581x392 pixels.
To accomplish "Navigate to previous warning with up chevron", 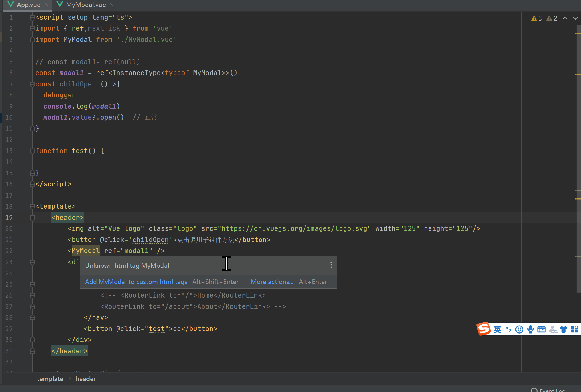I will [x=565, y=18].
